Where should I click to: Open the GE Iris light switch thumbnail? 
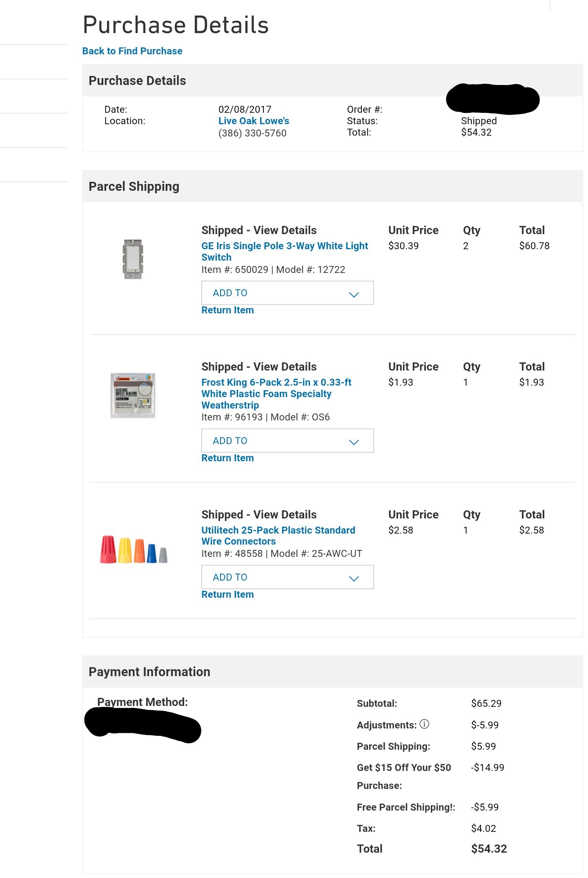click(x=133, y=259)
